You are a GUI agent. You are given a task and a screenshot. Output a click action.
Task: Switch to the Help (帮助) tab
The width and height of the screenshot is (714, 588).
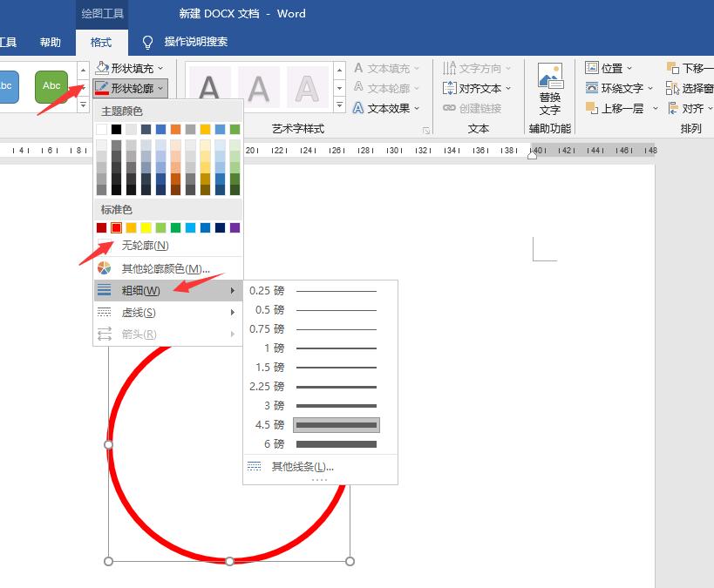click(50, 41)
